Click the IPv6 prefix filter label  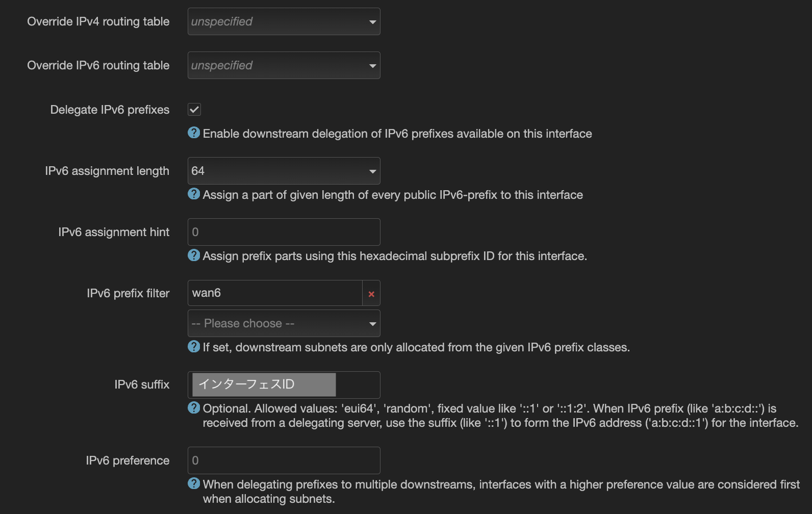[128, 293]
